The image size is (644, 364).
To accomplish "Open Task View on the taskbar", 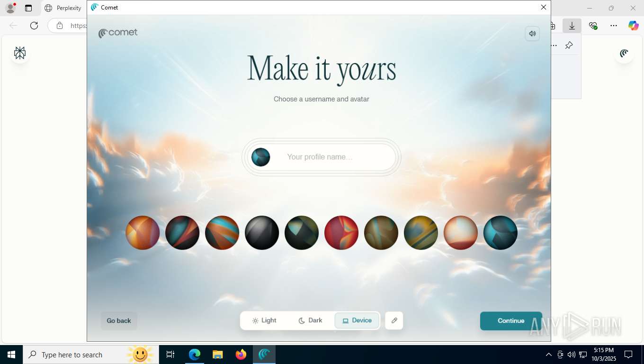I will 170,355.
